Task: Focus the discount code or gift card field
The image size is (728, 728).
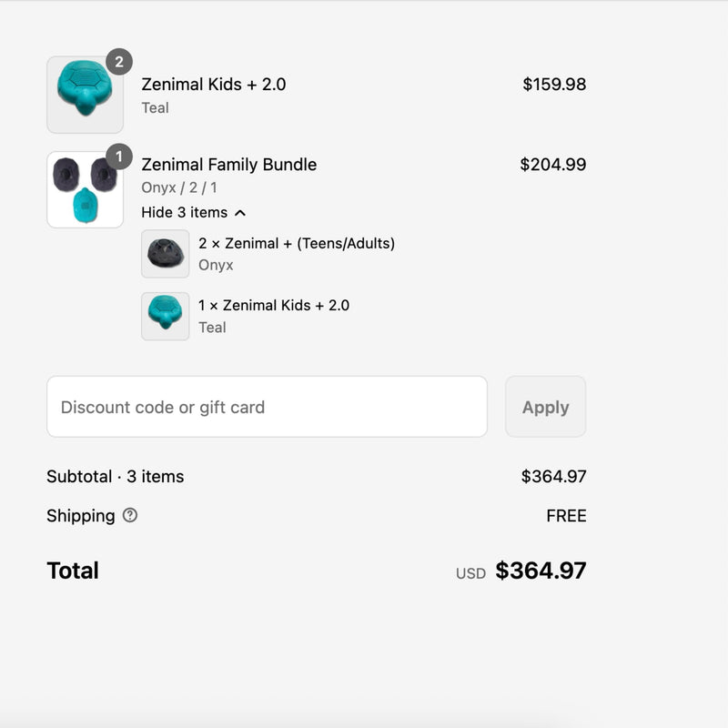Action: click(267, 407)
